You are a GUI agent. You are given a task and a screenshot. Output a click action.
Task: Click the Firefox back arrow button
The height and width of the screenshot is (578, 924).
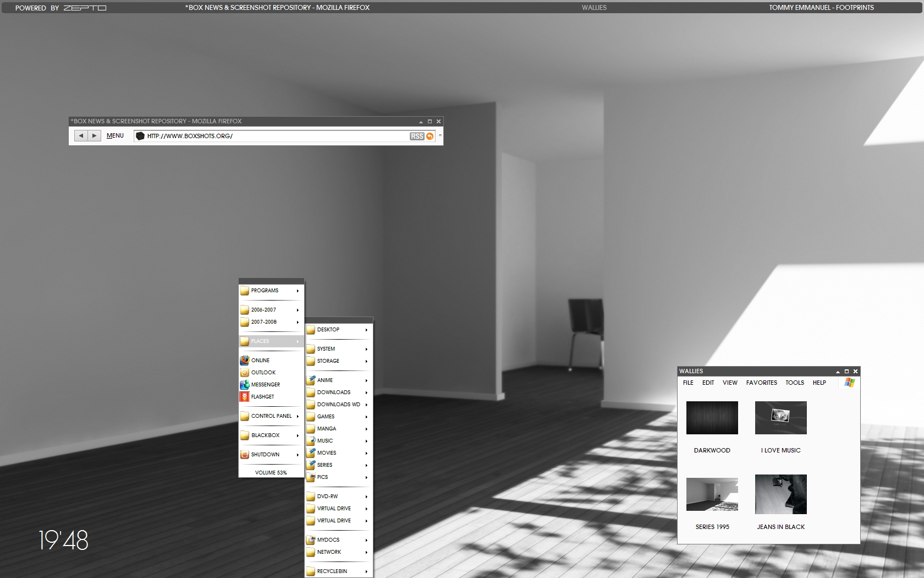tap(81, 135)
